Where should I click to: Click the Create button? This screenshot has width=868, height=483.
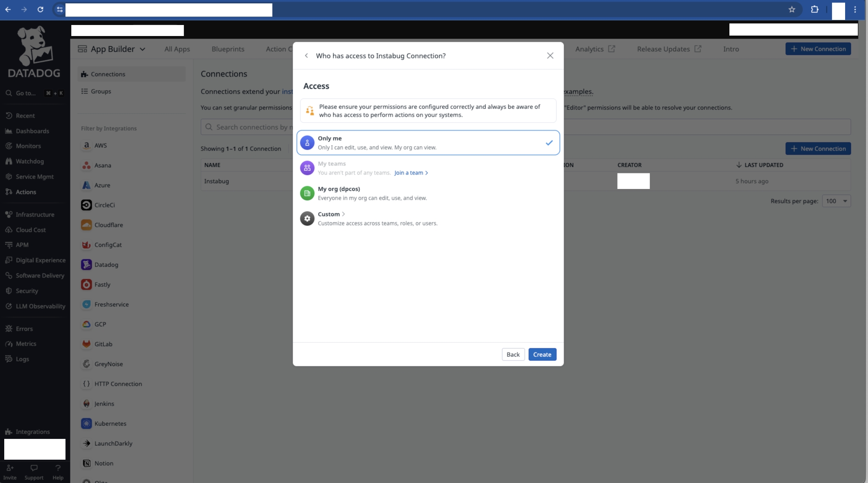tap(542, 355)
